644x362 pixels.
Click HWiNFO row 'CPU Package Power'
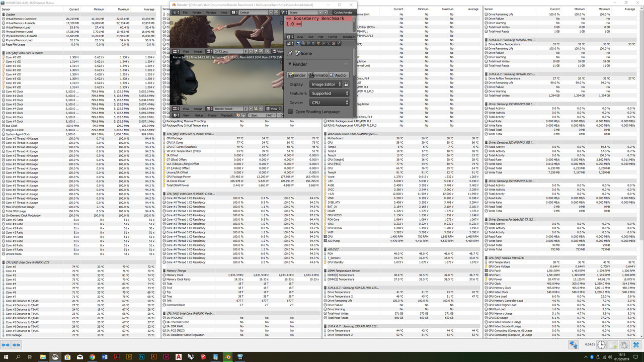pos(240,176)
